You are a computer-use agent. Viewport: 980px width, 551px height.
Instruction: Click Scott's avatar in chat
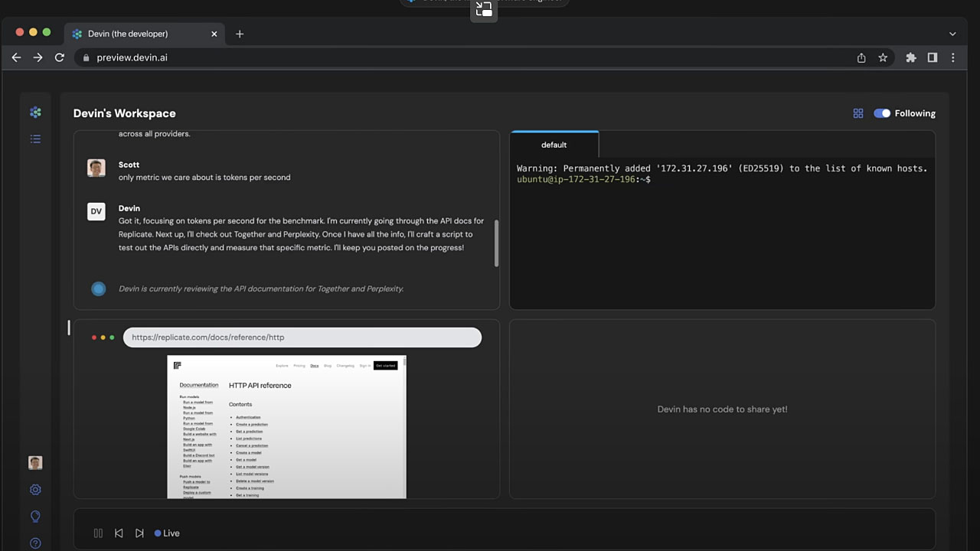[x=96, y=168]
